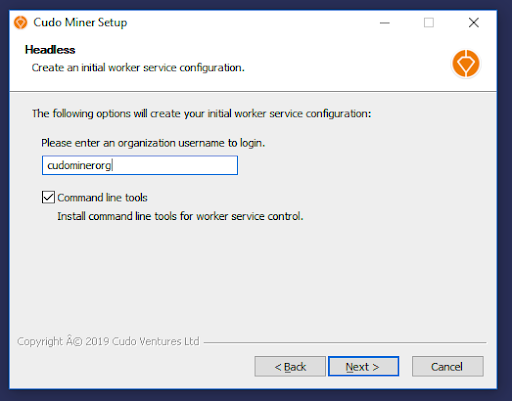Image resolution: width=512 pixels, height=401 pixels.
Task: Proceed with the Next > button
Action: [x=363, y=366]
